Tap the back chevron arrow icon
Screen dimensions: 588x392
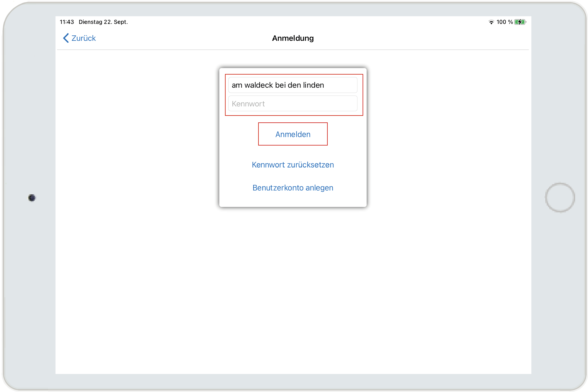pyautogui.click(x=66, y=38)
